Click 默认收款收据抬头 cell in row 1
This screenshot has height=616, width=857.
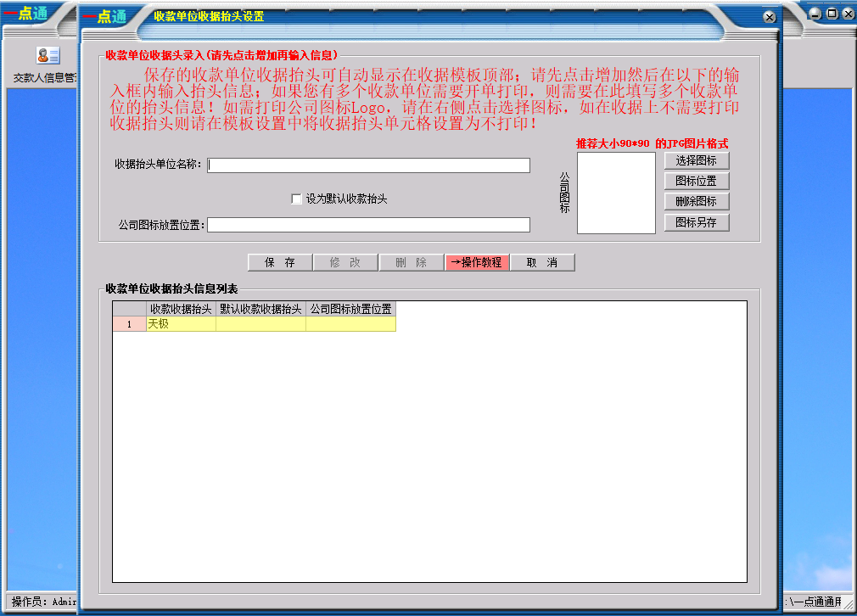(x=260, y=324)
